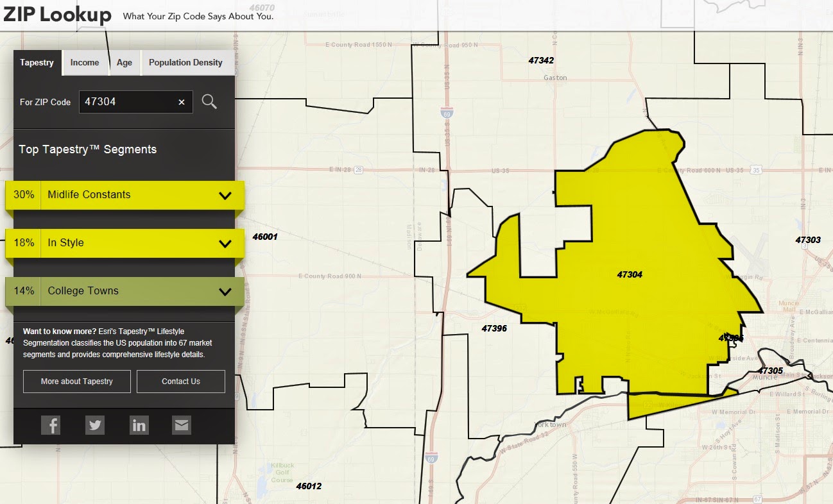This screenshot has height=504, width=833.
Task: Switch to the Age tab
Action: [x=125, y=62]
